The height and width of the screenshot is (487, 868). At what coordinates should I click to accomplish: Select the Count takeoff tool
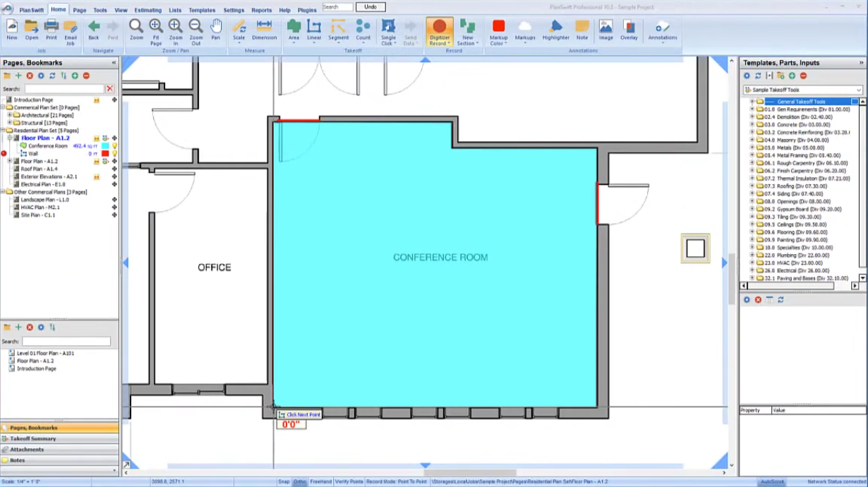363,30
